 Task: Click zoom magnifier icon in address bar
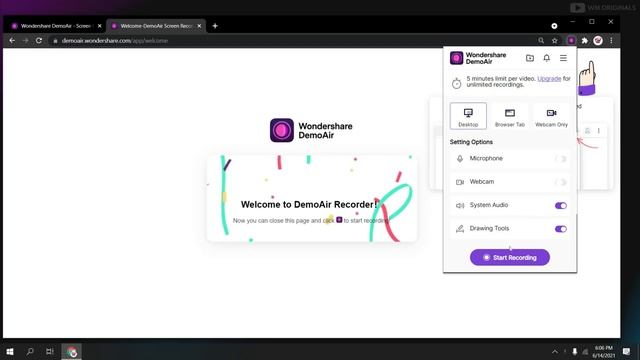pyautogui.click(x=541, y=40)
